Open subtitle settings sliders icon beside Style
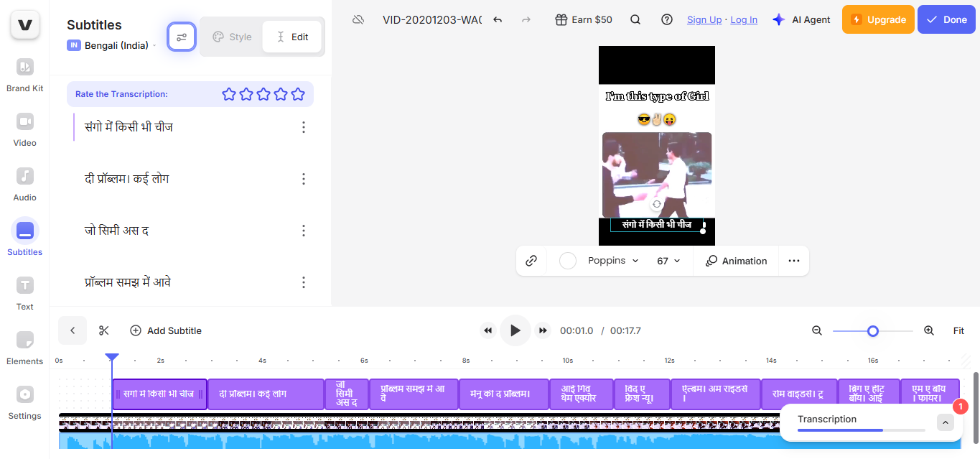The image size is (980, 459). [x=181, y=36]
